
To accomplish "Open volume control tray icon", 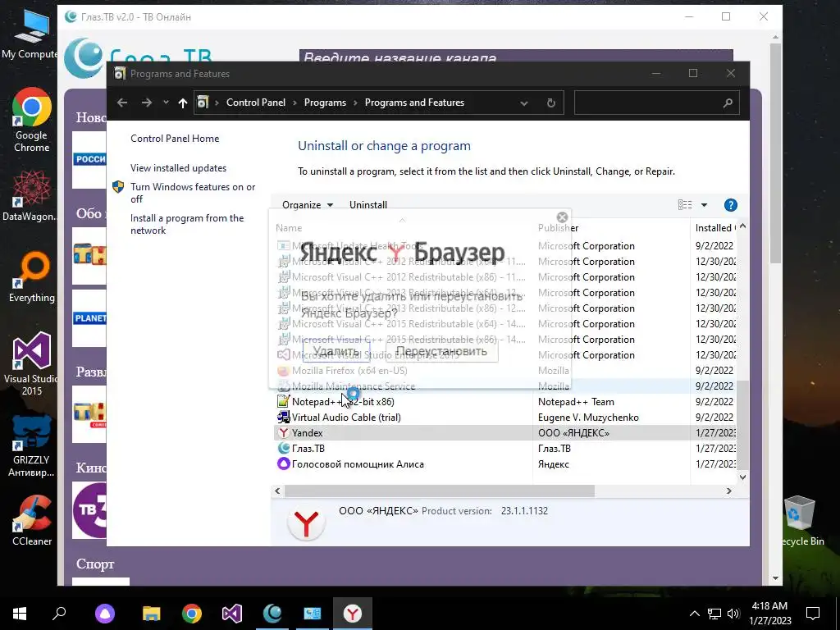I will [x=733, y=614].
